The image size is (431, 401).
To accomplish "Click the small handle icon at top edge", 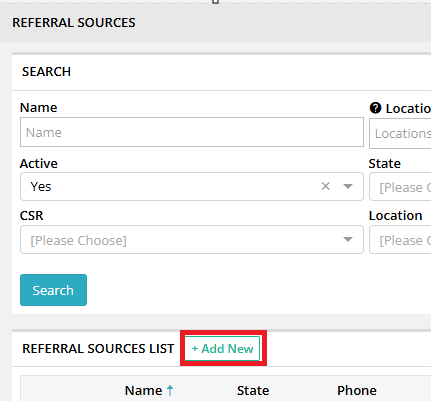I will 216,2.
